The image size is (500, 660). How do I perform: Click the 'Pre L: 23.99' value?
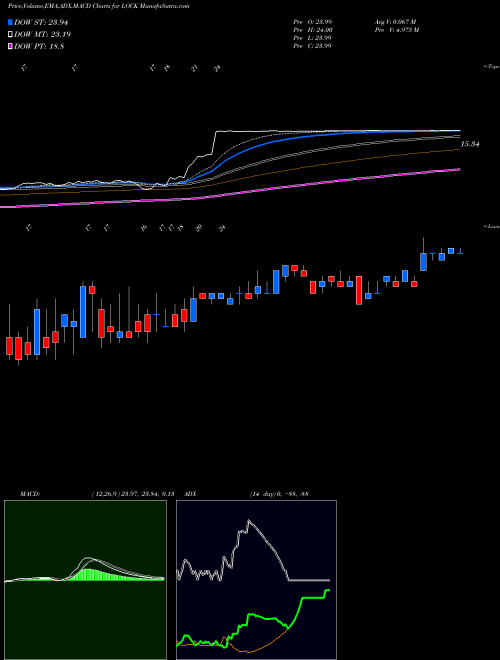click(312, 38)
